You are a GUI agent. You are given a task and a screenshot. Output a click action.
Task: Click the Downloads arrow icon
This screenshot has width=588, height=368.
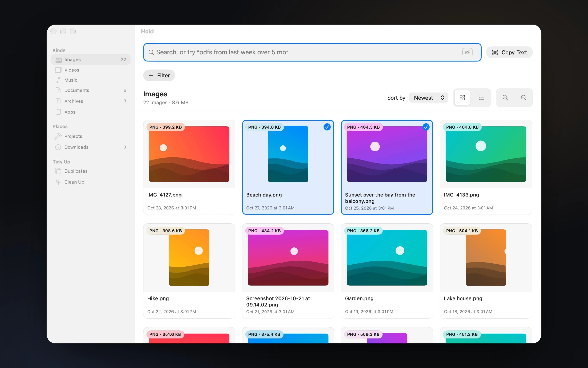58,147
